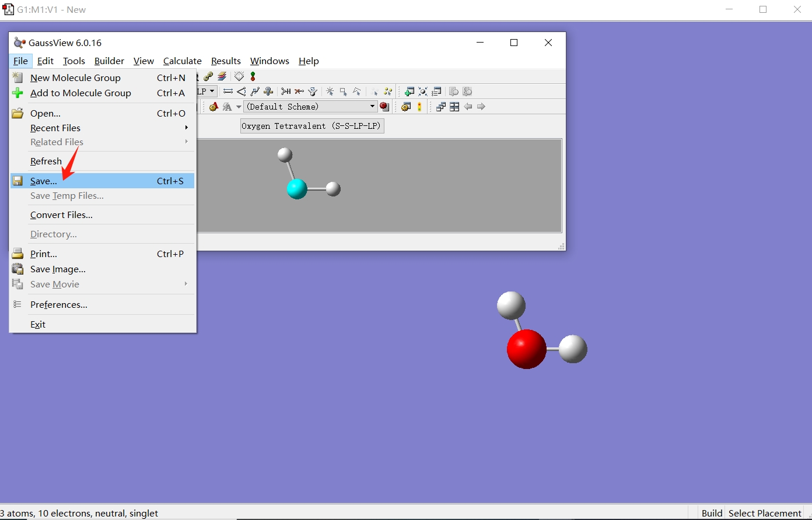The height and width of the screenshot is (520, 812).
Task: Click the '3 atoms, 10 electrons' status text
Action: pyautogui.click(x=79, y=513)
